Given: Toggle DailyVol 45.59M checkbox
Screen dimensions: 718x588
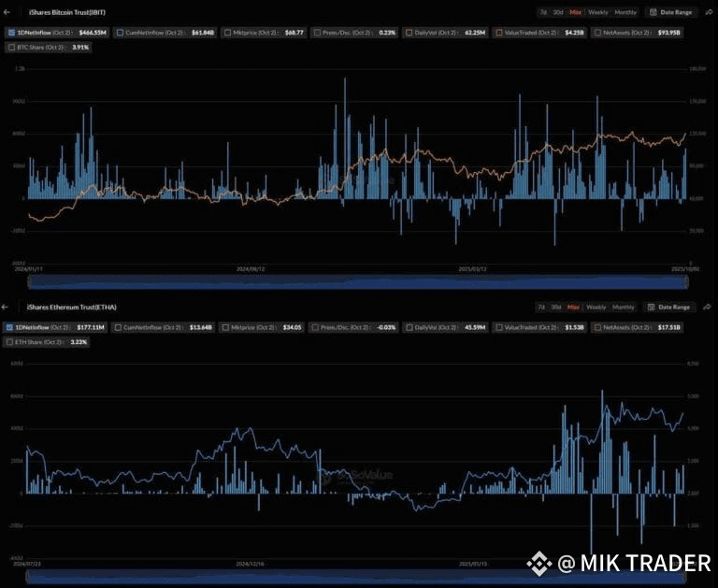Looking at the screenshot, I should pyautogui.click(x=409, y=327).
